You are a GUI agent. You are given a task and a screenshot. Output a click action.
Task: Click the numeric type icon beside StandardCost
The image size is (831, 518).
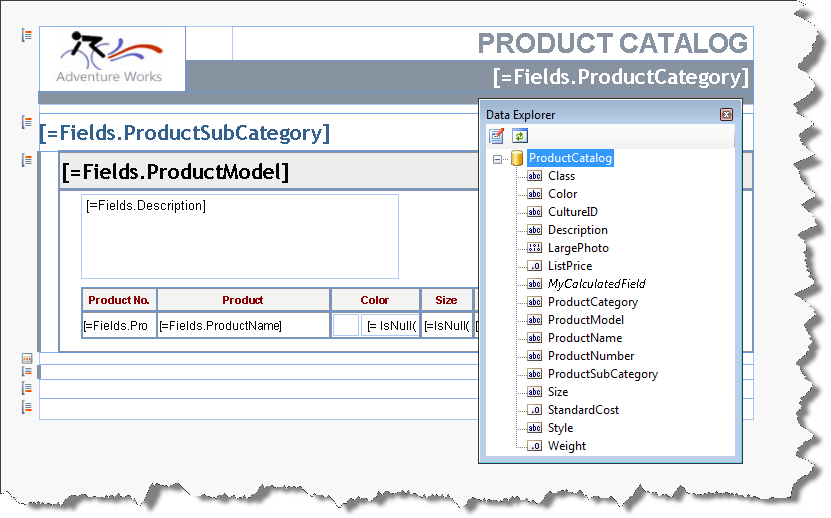(534, 410)
